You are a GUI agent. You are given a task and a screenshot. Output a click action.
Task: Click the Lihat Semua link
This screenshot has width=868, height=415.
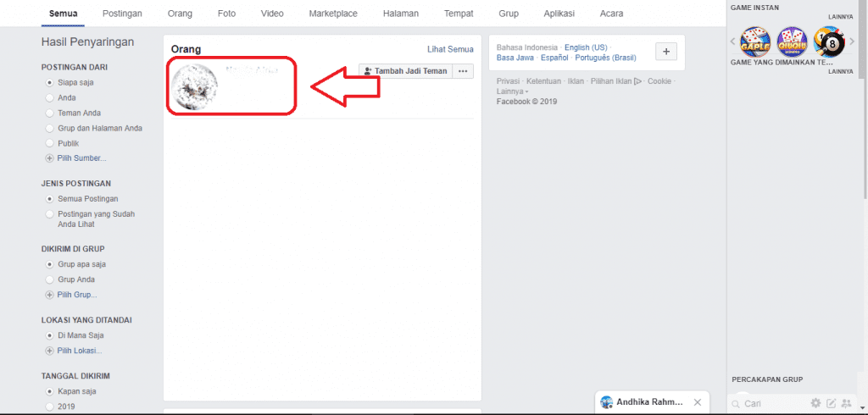click(x=450, y=49)
